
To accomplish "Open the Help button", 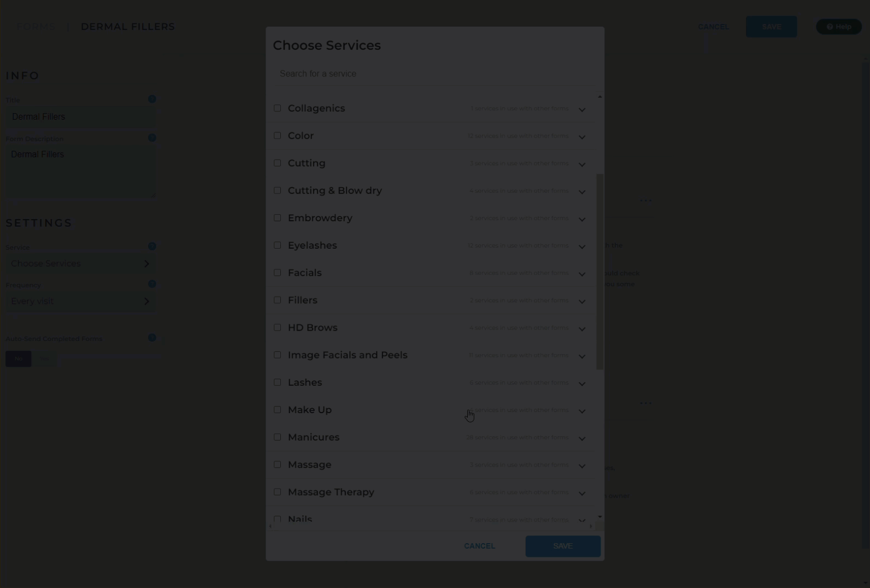I will point(839,27).
